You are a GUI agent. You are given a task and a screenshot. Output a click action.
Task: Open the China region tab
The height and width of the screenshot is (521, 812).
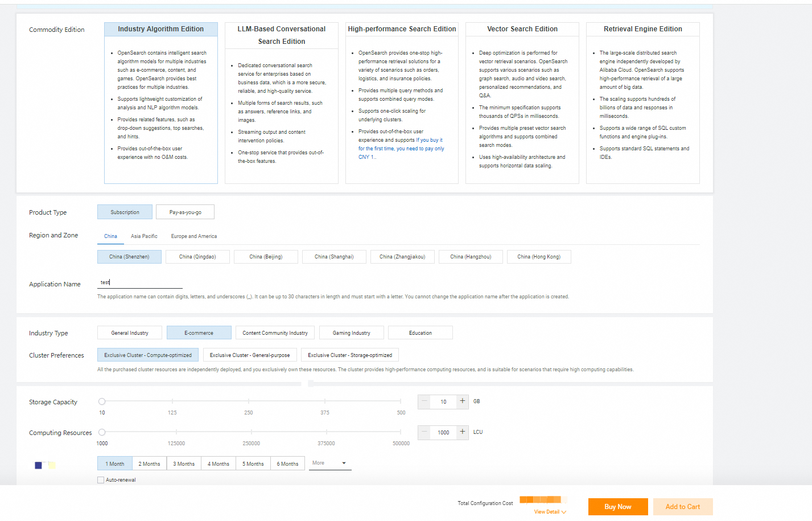pos(110,236)
